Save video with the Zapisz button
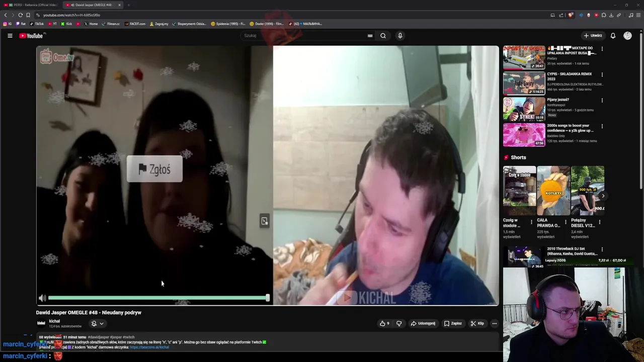Image resolution: width=644 pixels, height=362 pixels. pos(453,323)
